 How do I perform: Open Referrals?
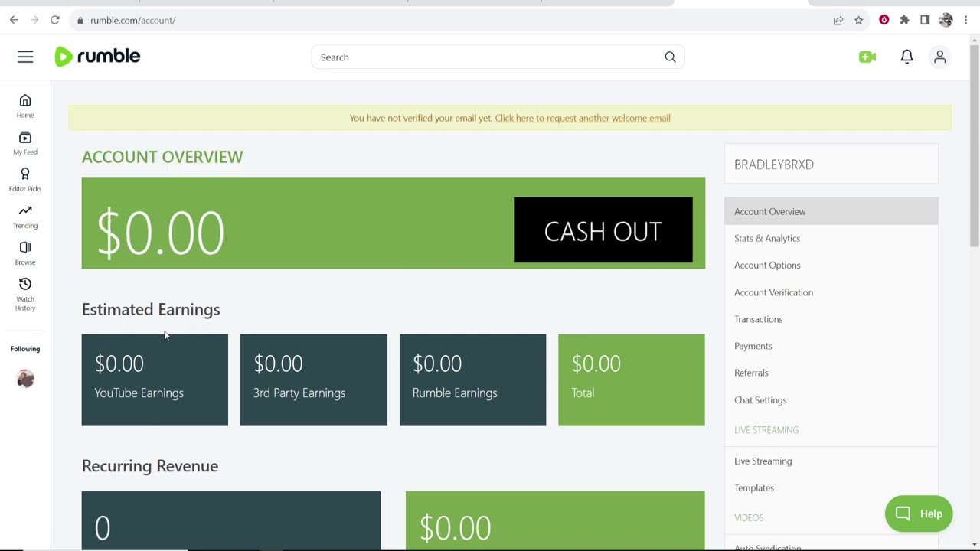[x=831, y=373]
